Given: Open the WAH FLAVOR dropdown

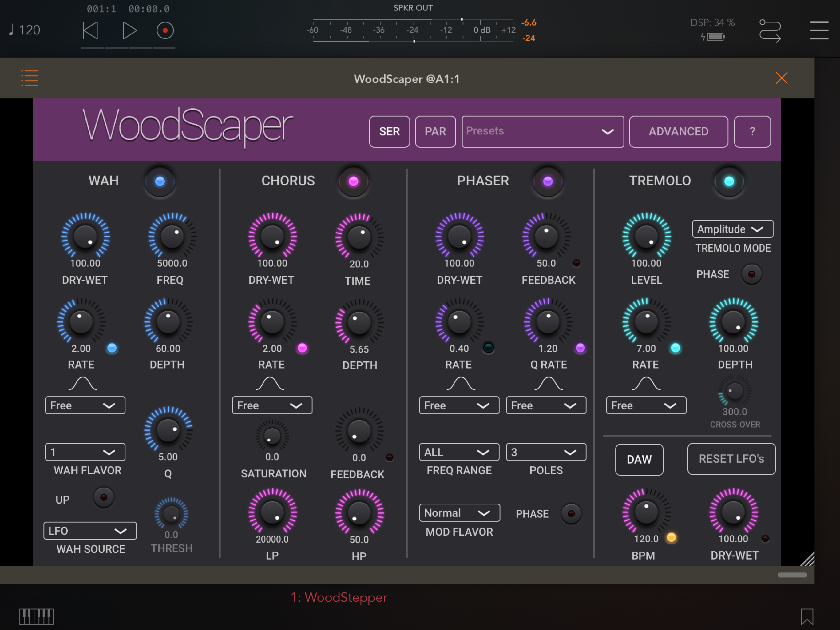Looking at the screenshot, I should pos(85,452).
